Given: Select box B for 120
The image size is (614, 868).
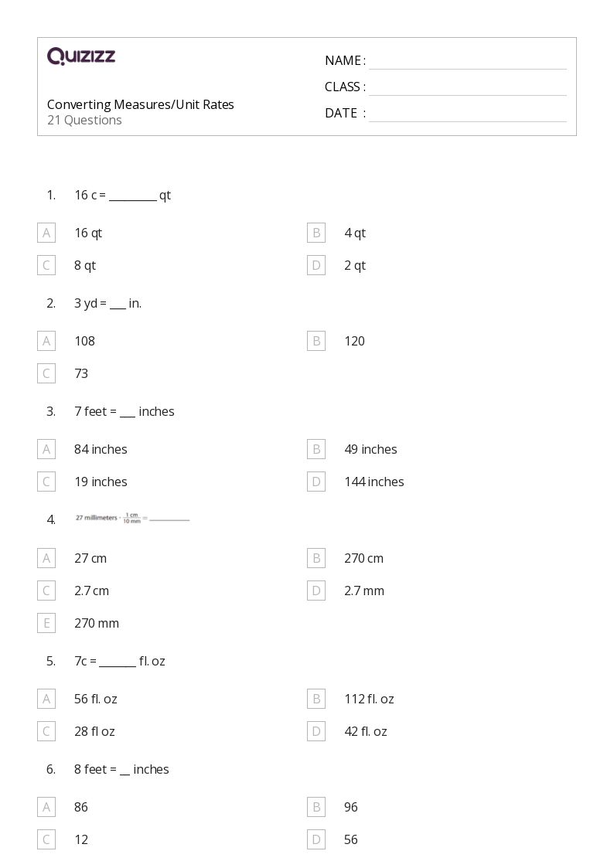Looking at the screenshot, I should tap(316, 341).
